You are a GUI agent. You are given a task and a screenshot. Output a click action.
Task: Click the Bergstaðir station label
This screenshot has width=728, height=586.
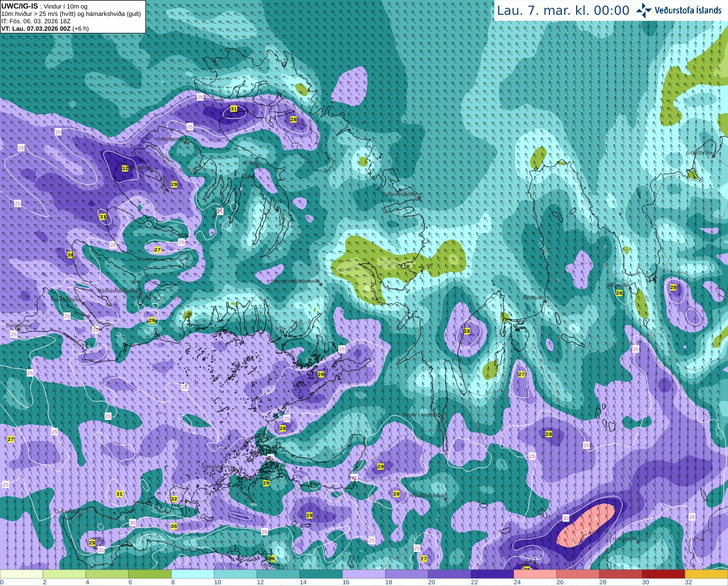617,285
